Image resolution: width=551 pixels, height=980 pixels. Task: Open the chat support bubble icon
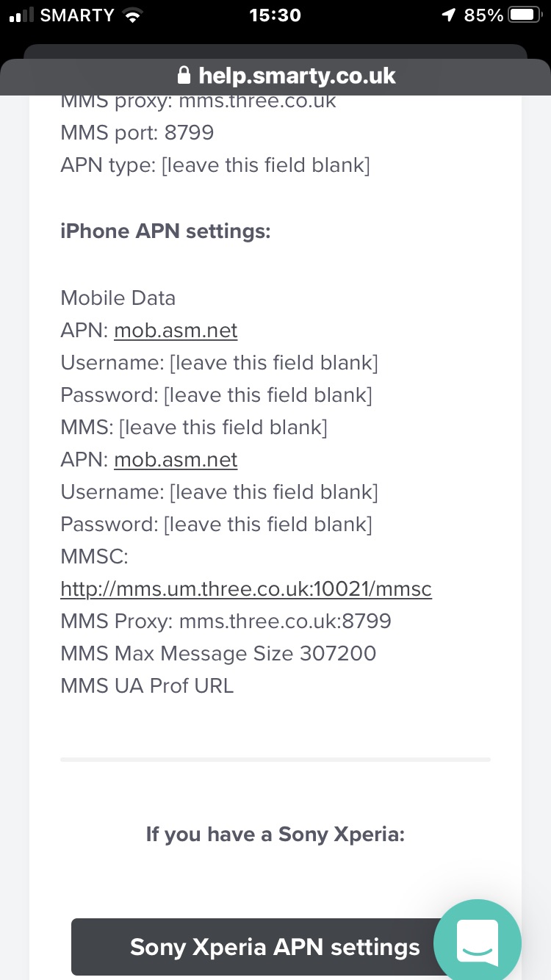point(478,942)
